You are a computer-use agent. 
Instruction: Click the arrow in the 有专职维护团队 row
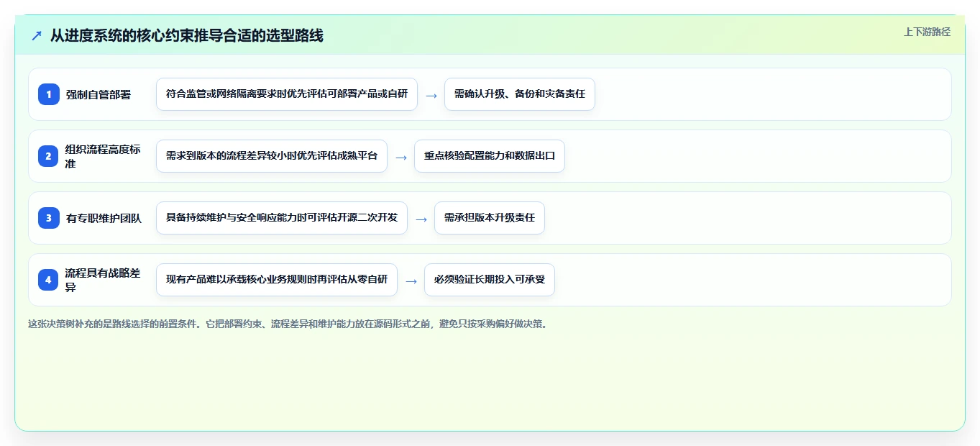click(421, 219)
